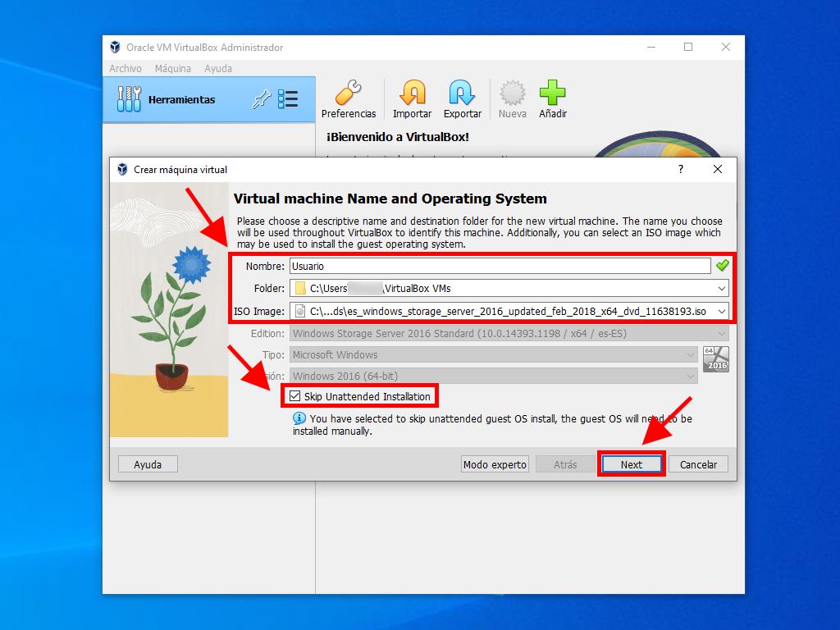Uncheck Skip Unattended Installation checkbox
Image resolution: width=840 pixels, height=630 pixels.
click(x=295, y=396)
